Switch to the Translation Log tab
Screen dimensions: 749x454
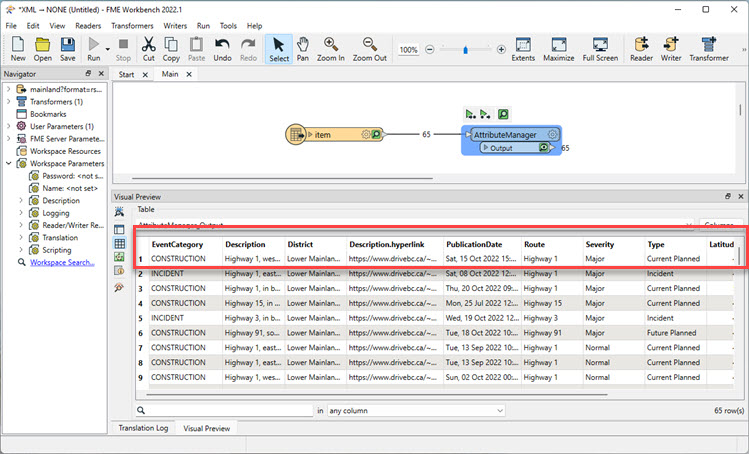click(143, 428)
